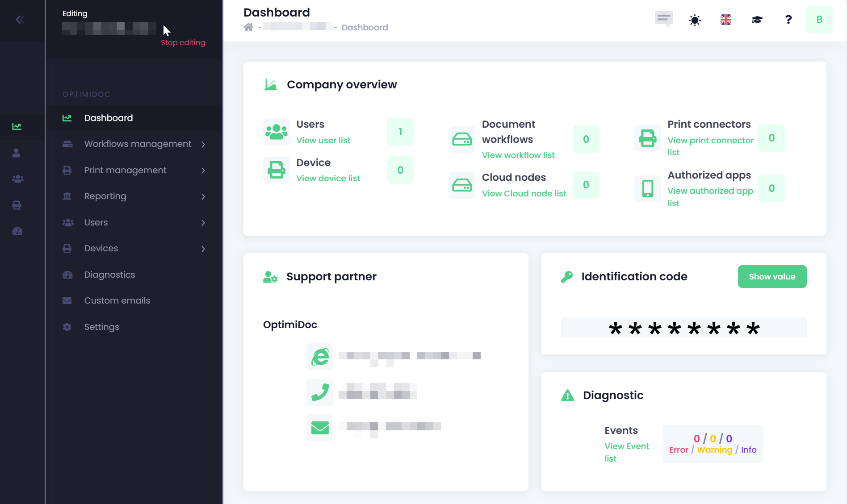The image size is (847, 504).
Task: Open Custom emails menu item
Action: (x=117, y=300)
